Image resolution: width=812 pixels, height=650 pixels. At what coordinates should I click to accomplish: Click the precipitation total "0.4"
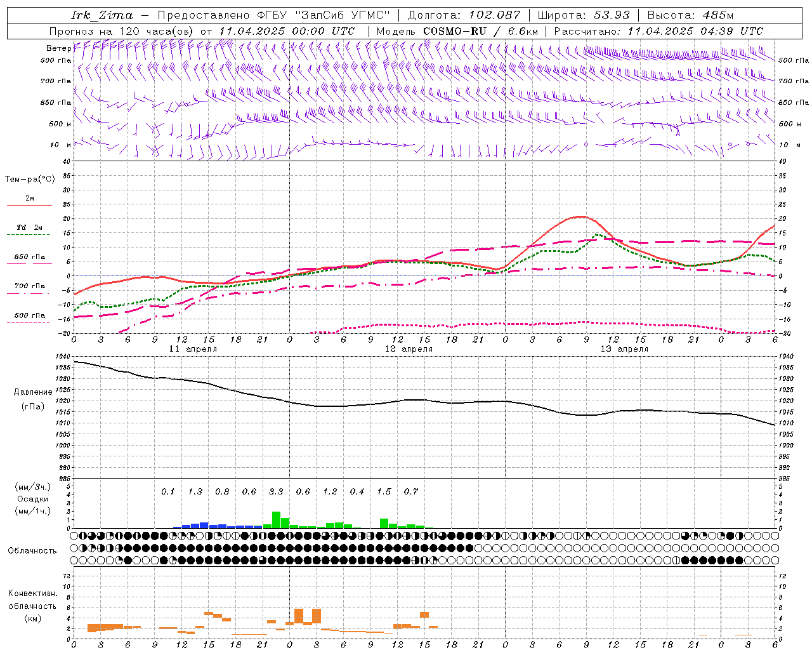pos(357,492)
